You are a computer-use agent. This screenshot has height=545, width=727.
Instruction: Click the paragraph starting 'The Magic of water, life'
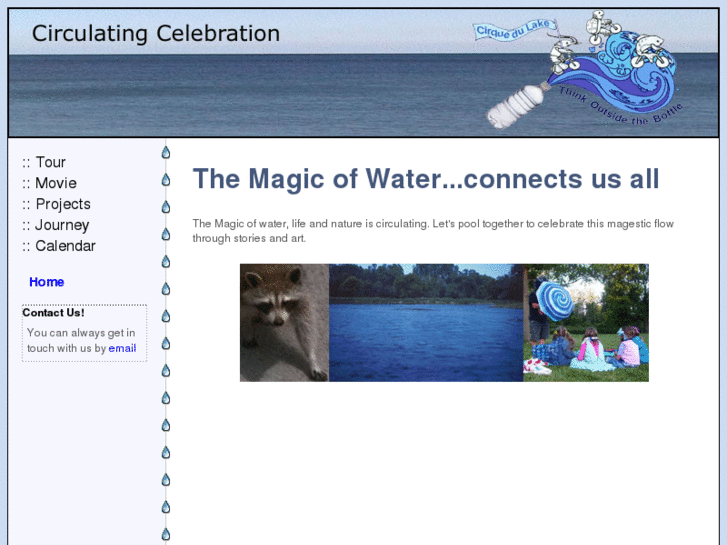433,231
